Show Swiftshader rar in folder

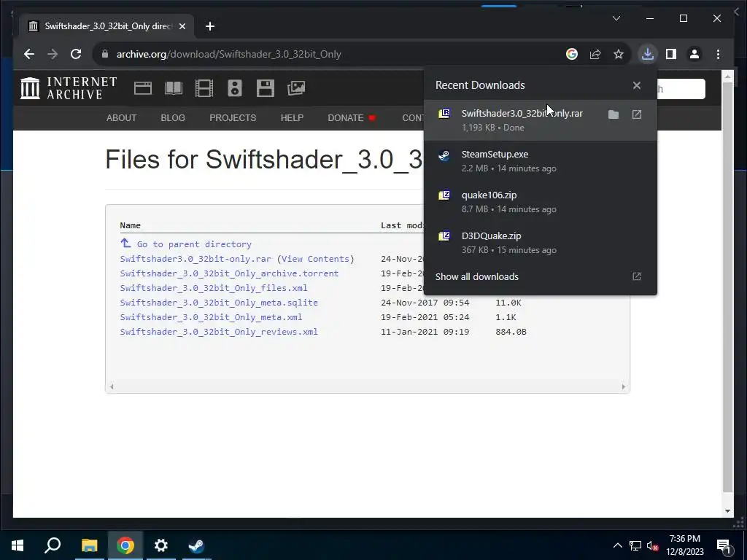(x=614, y=114)
